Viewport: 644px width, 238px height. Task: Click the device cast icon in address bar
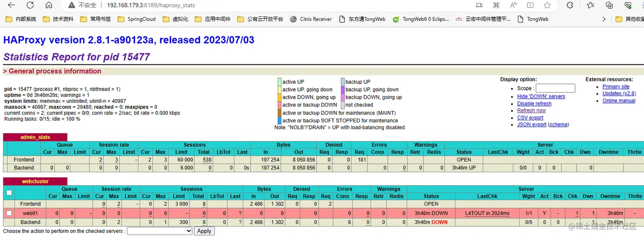479,5
